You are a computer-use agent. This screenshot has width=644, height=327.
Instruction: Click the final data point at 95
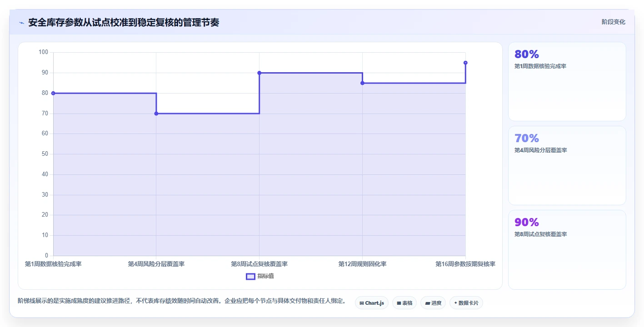pyautogui.click(x=465, y=63)
